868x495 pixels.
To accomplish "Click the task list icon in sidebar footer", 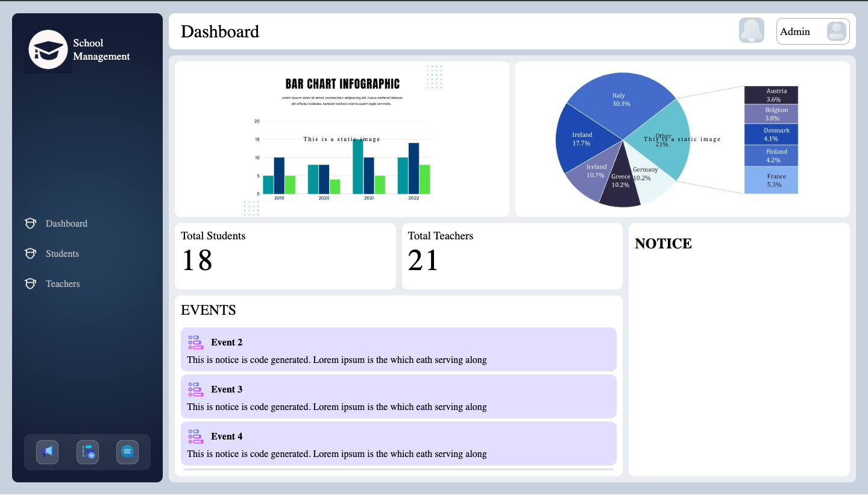I will [87, 452].
